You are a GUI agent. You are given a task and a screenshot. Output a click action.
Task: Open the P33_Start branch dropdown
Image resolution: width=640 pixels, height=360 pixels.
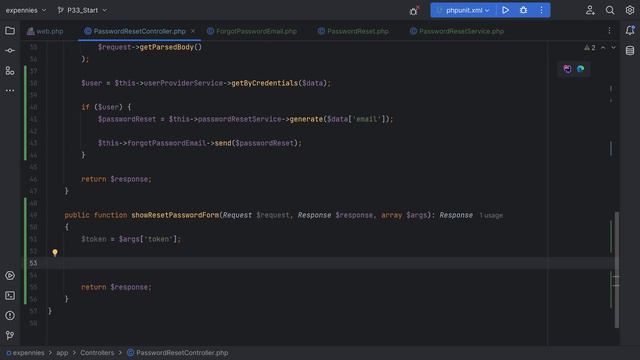(82, 10)
